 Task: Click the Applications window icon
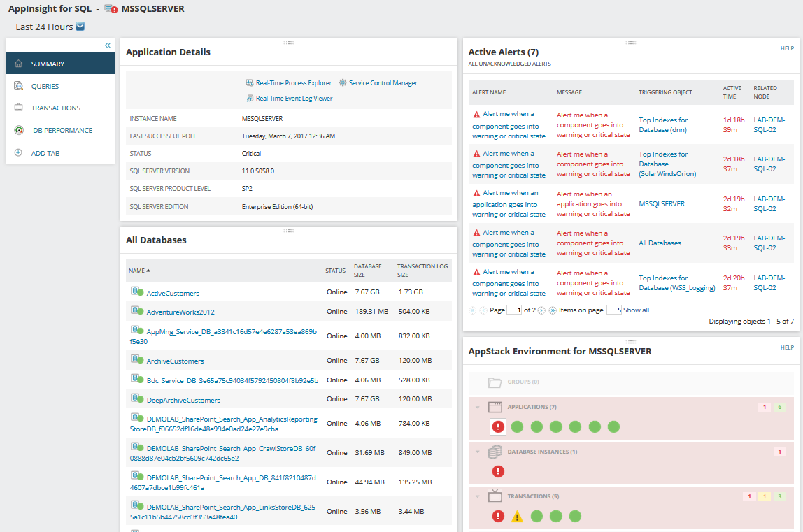(495, 407)
